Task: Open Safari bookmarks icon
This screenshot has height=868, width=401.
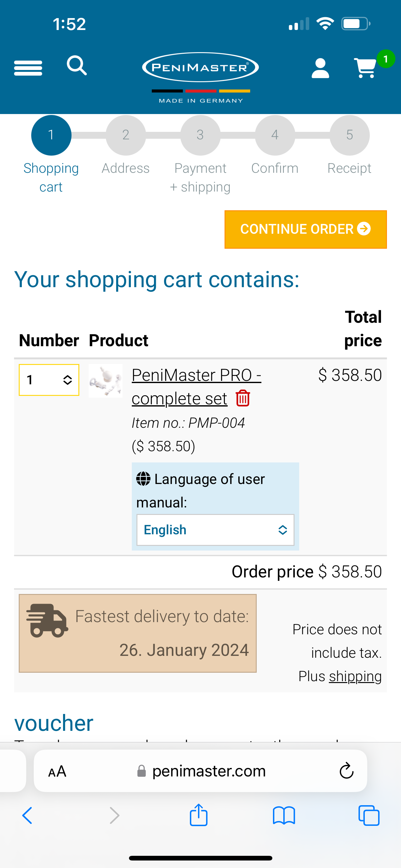Action: coord(284,816)
